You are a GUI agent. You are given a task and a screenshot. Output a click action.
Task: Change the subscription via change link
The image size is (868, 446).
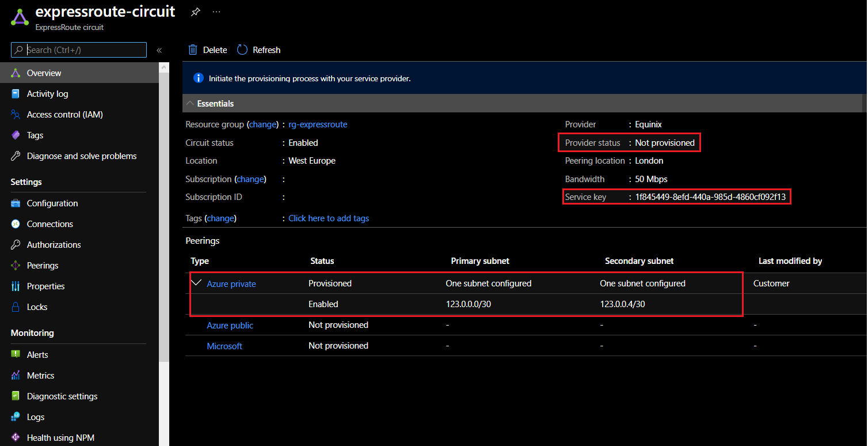pos(250,179)
